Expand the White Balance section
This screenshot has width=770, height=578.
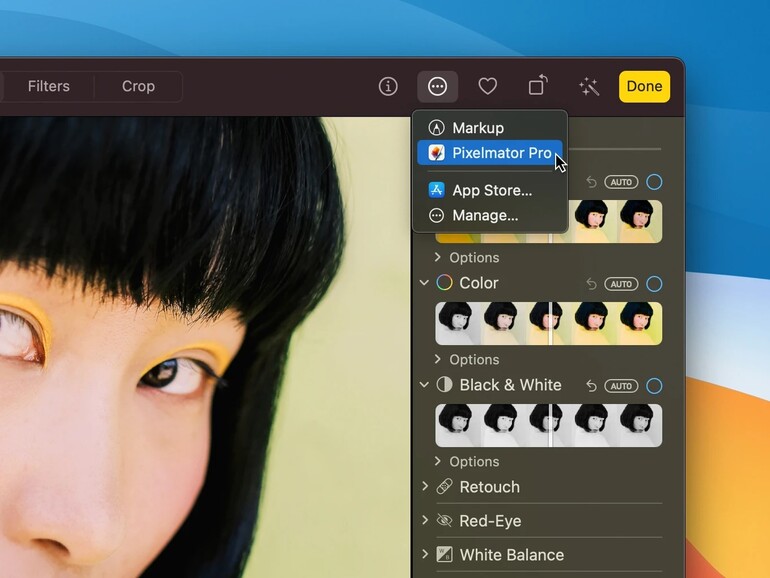click(425, 554)
